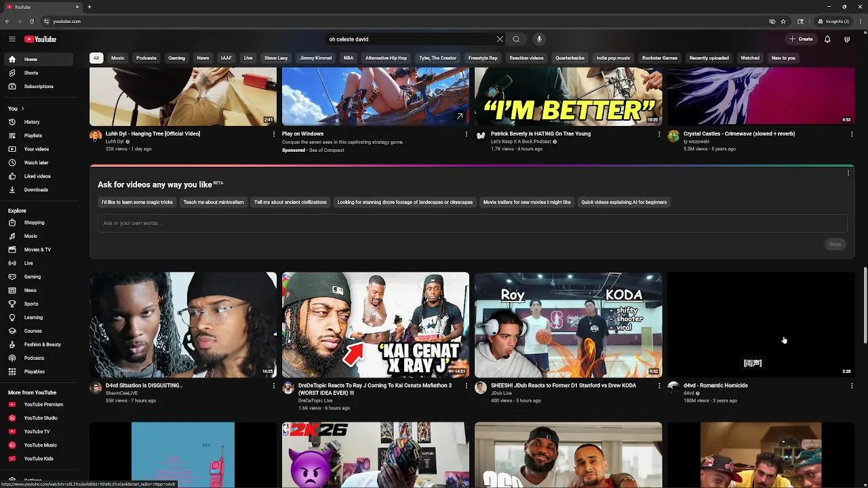Image resolution: width=868 pixels, height=488 pixels.
Task: Play the Kai Cenat x Ray J thumbnail
Action: pos(376,325)
